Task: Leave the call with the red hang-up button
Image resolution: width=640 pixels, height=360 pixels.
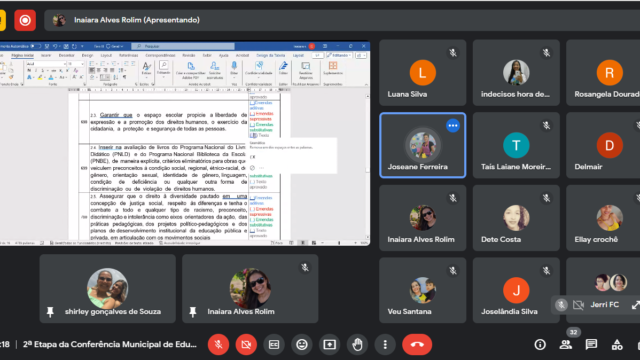Action: coord(417,344)
